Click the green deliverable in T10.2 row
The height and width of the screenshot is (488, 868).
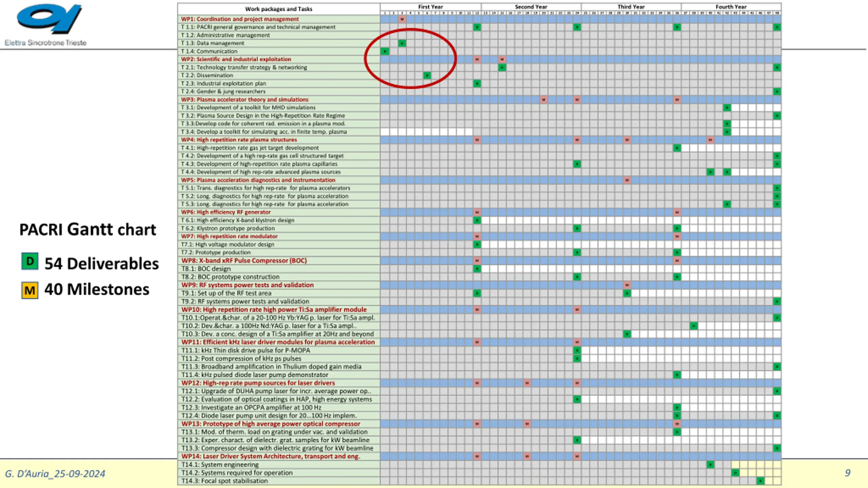[694, 326]
